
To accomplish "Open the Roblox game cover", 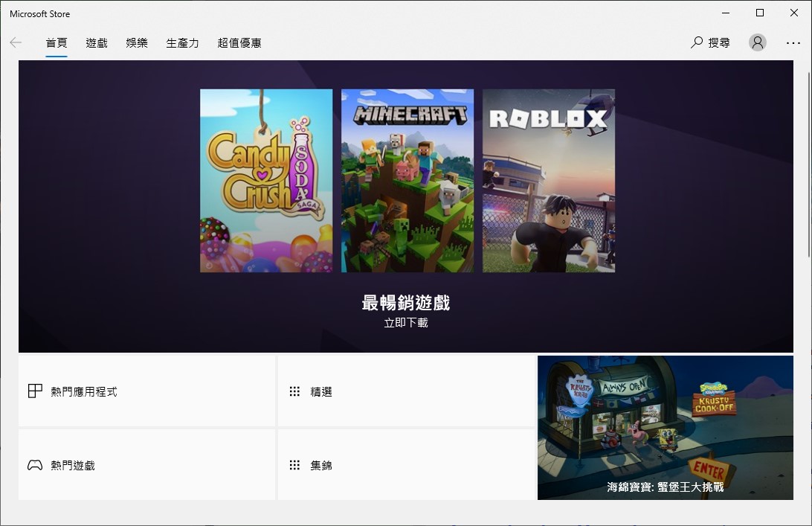I will [x=549, y=180].
